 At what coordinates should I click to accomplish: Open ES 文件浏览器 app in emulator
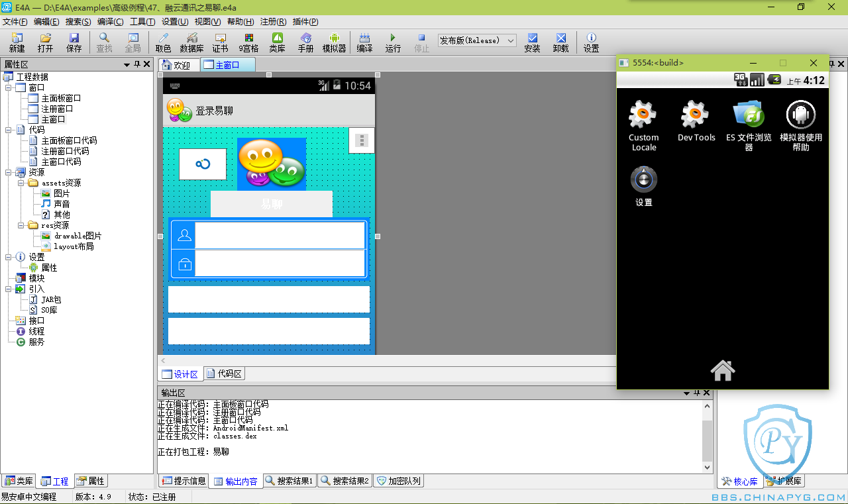point(749,125)
